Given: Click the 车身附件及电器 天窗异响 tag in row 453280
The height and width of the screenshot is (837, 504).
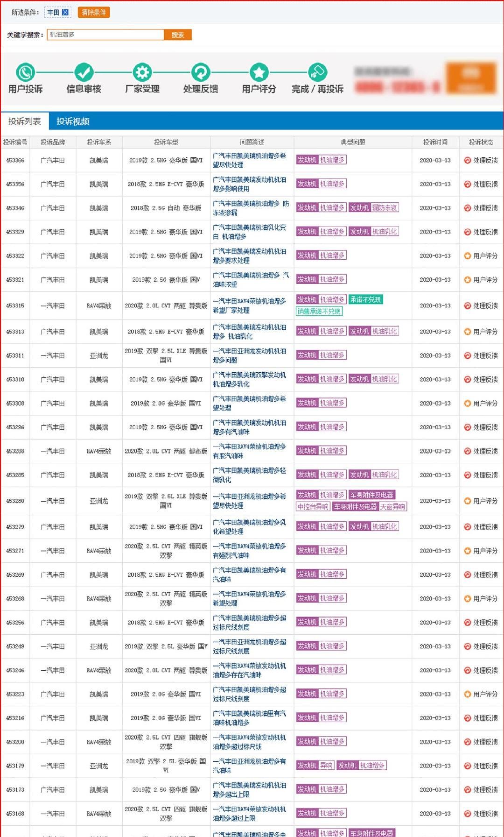Looking at the screenshot, I should click(x=370, y=506).
